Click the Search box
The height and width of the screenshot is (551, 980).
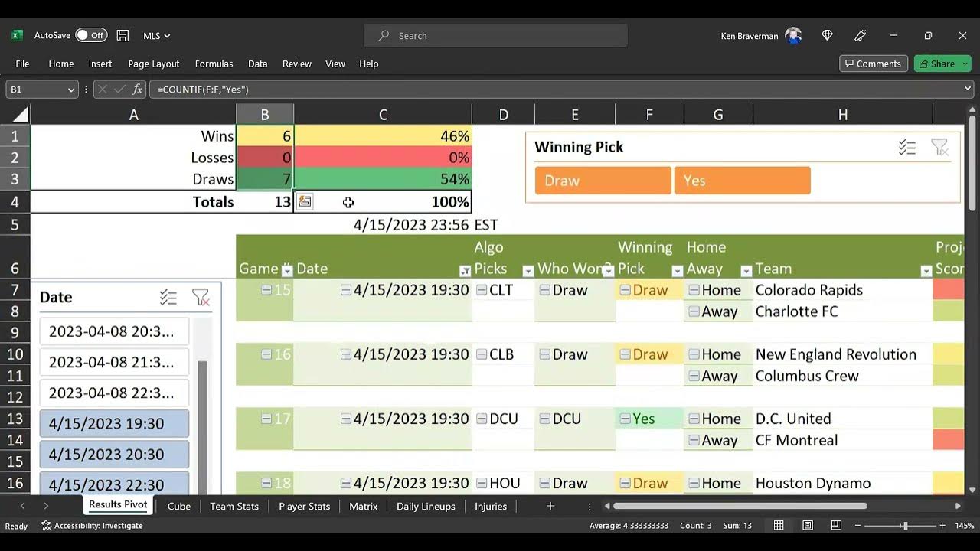(x=495, y=35)
